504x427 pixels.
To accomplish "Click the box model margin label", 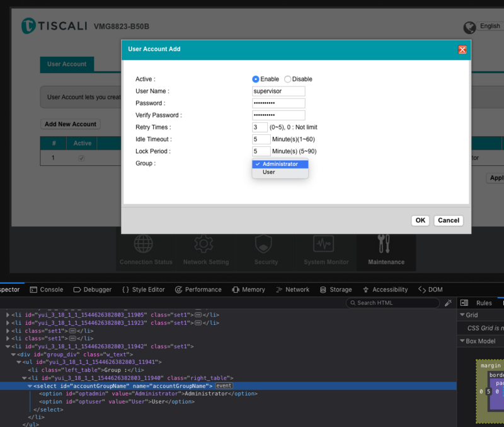I will (x=491, y=366).
